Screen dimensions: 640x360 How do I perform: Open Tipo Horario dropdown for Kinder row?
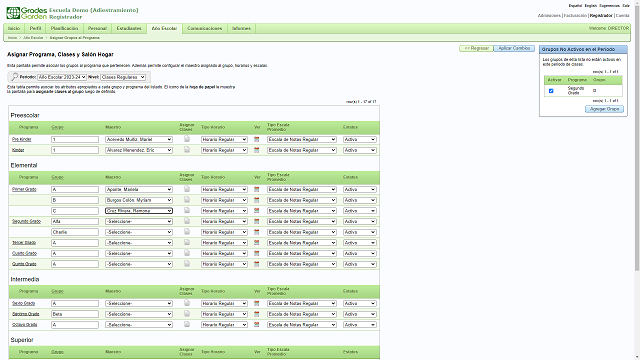(x=224, y=150)
